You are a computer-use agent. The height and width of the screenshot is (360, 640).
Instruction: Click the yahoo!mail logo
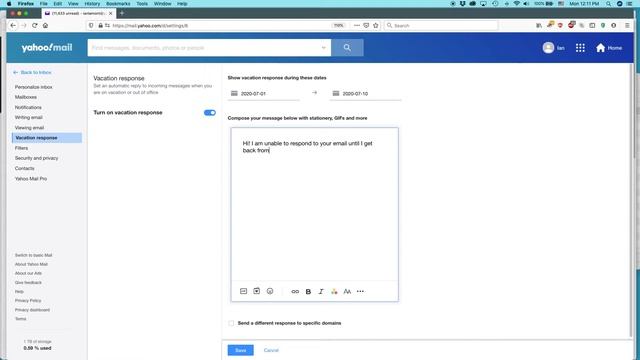(47, 48)
